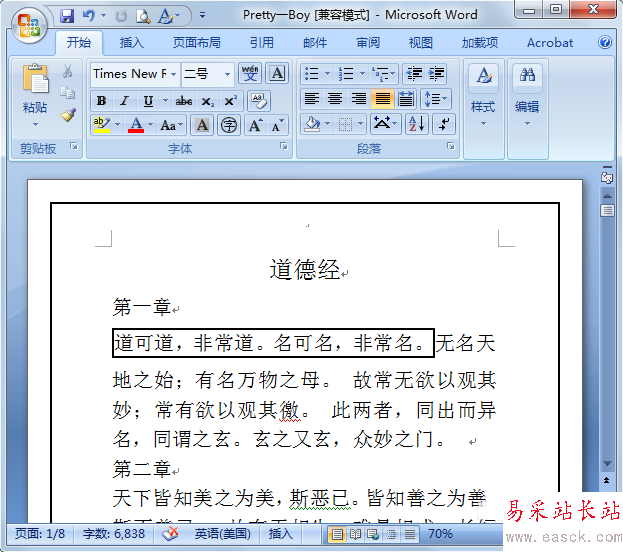The width and height of the screenshot is (623, 552).
Task: Open the Phonetic Guide (wén) tool
Action: tap(250, 74)
